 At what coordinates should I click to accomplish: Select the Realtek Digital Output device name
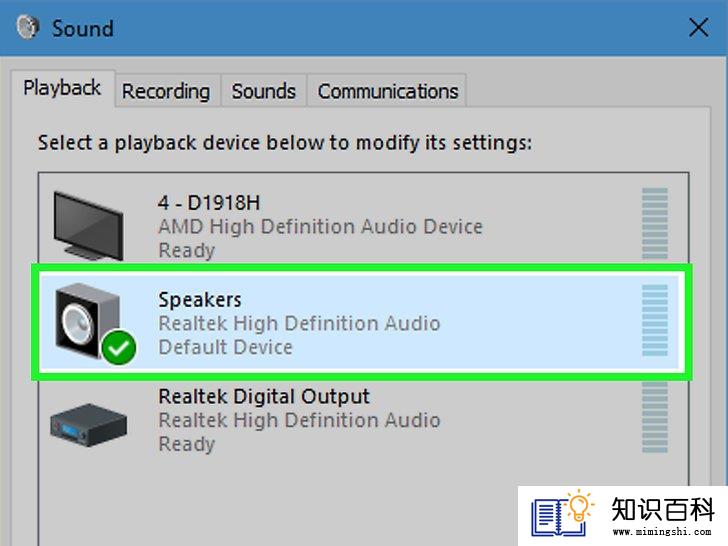click(x=264, y=396)
